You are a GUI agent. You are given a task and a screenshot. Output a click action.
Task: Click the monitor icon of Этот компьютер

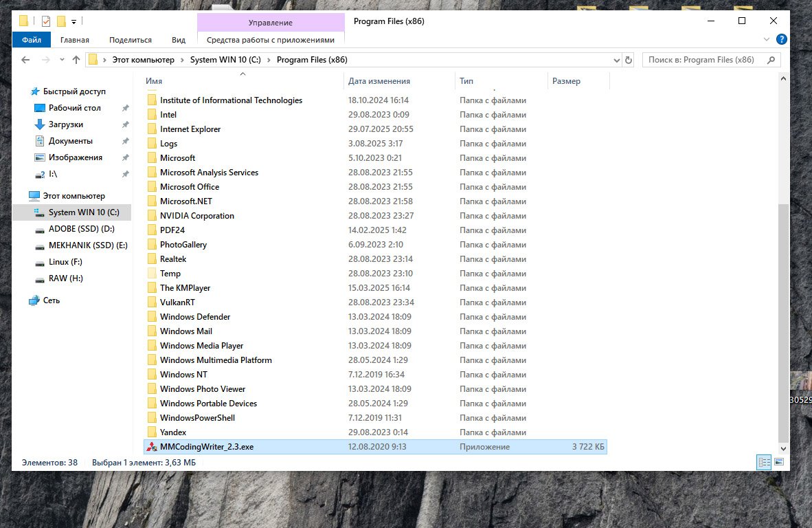34,196
